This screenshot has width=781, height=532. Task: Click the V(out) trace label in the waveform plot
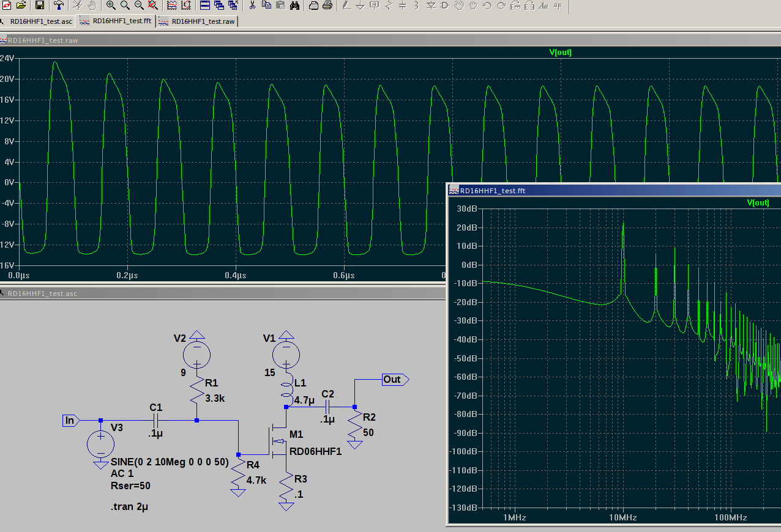click(x=560, y=53)
